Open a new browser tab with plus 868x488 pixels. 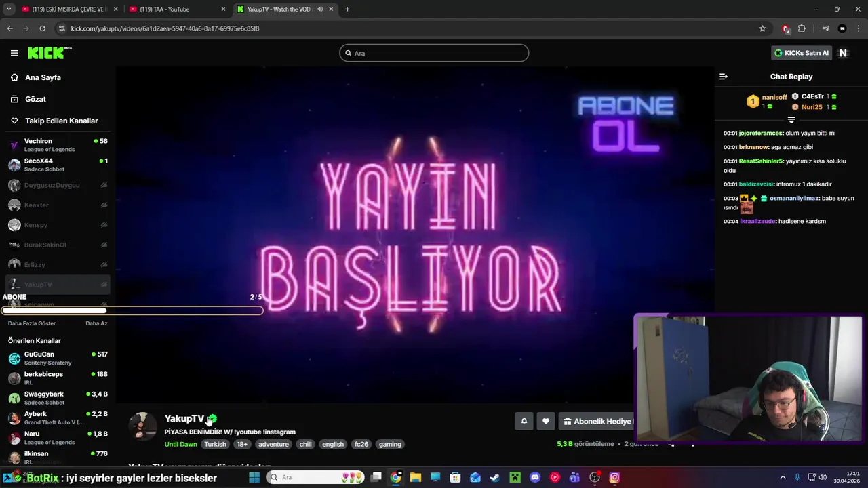(x=347, y=9)
